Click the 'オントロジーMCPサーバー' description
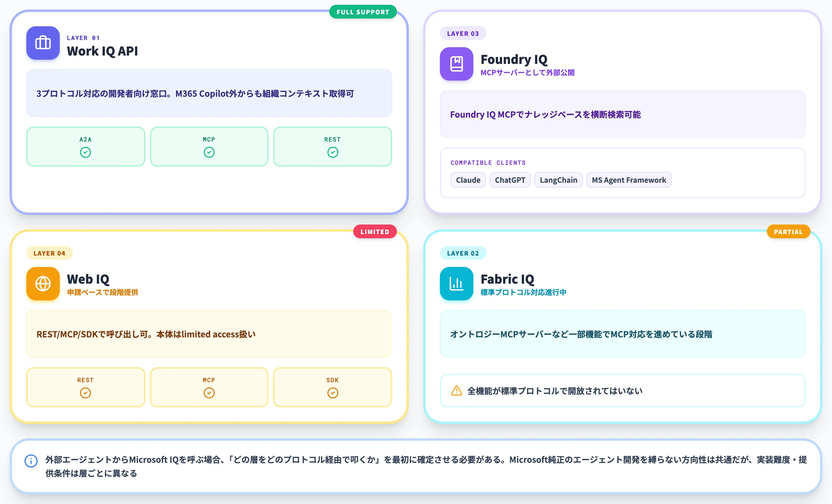This screenshot has height=504, width=832. tap(581, 334)
